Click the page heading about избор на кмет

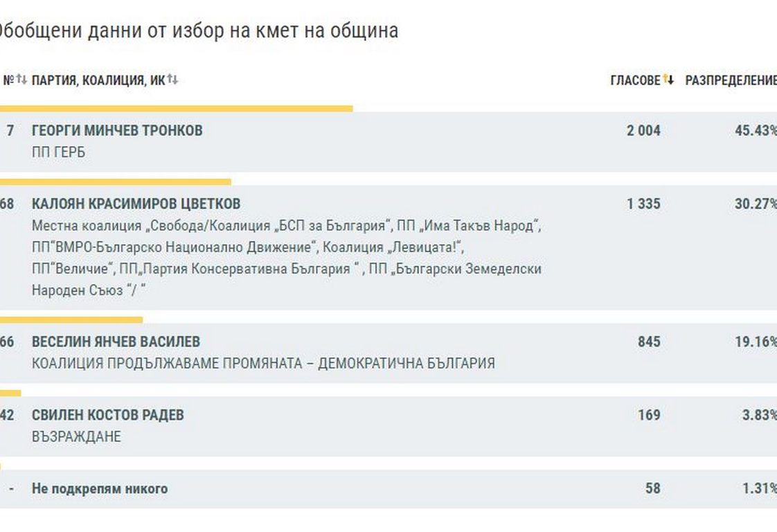click(197, 30)
